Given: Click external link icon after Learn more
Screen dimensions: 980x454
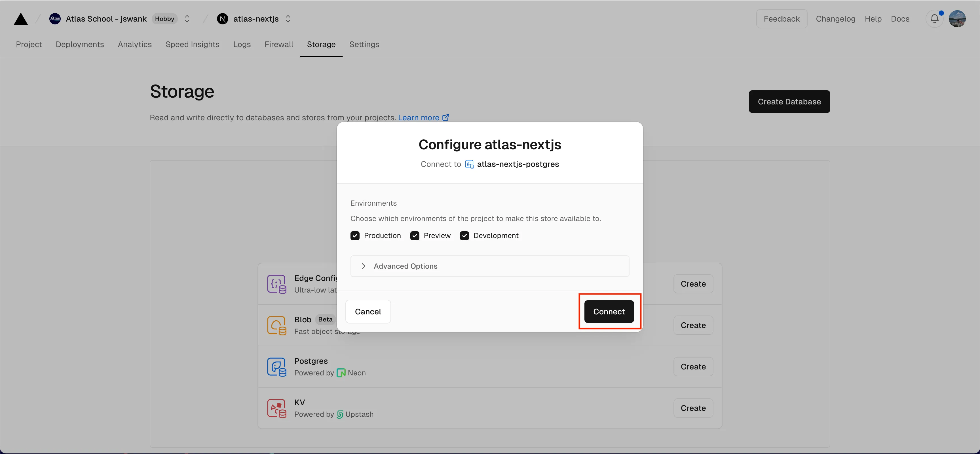Looking at the screenshot, I should click(x=445, y=117).
